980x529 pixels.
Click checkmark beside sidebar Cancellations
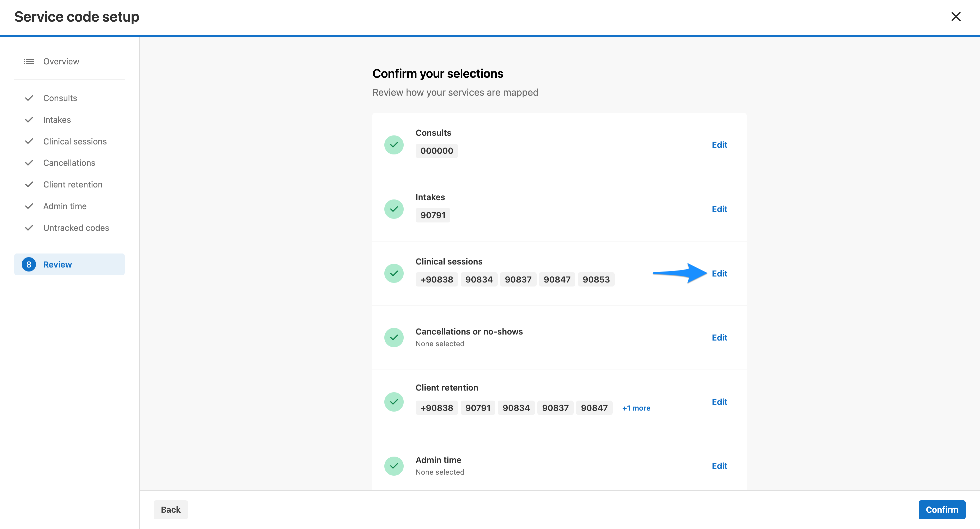29,162
